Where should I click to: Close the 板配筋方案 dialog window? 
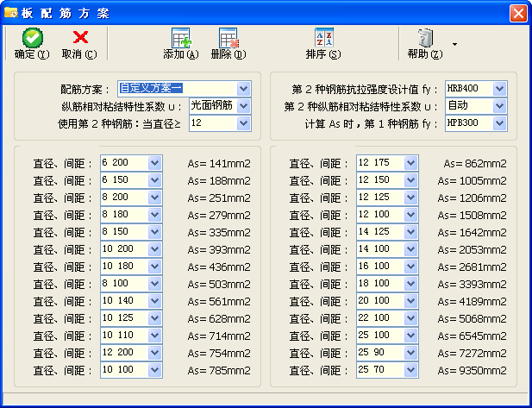point(517,13)
